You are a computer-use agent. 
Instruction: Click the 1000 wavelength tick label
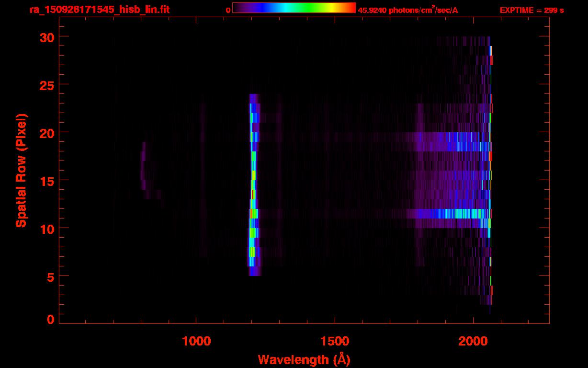pos(196,341)
